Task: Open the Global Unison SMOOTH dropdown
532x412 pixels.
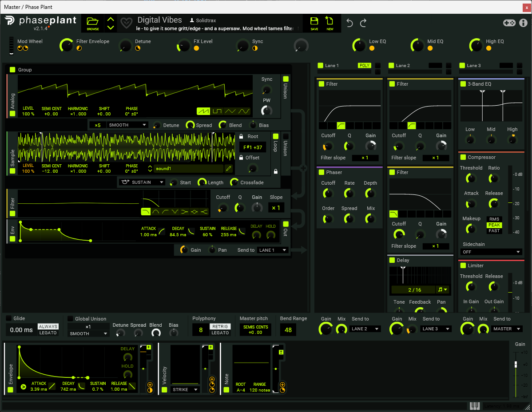Action: [x=88, y=334]
